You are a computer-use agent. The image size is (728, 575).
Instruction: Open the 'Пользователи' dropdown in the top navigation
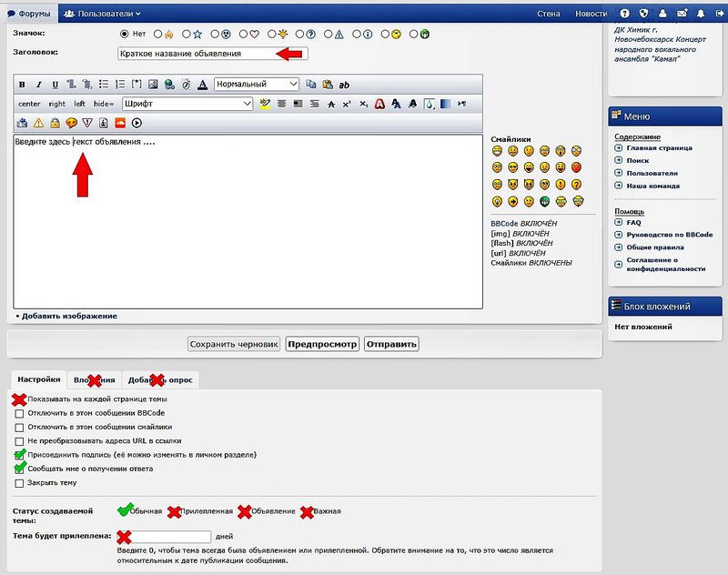coord(103,14)
